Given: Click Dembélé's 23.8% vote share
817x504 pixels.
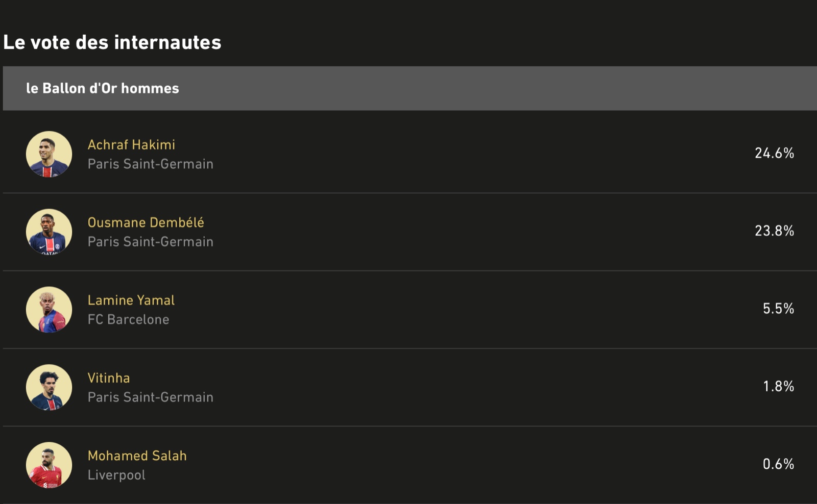Looking at the screenshot, I should (774, 231).
